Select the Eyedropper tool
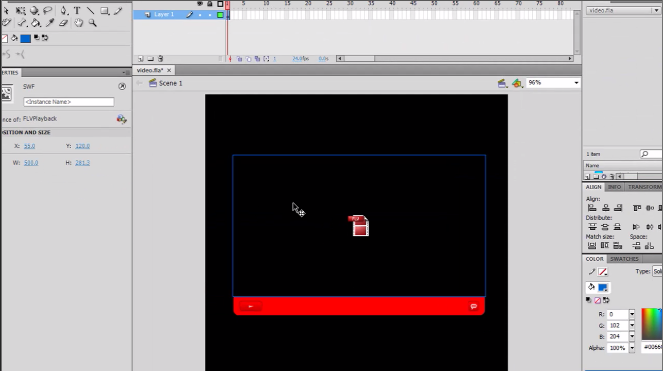663x371 pixels. point(50,23)
